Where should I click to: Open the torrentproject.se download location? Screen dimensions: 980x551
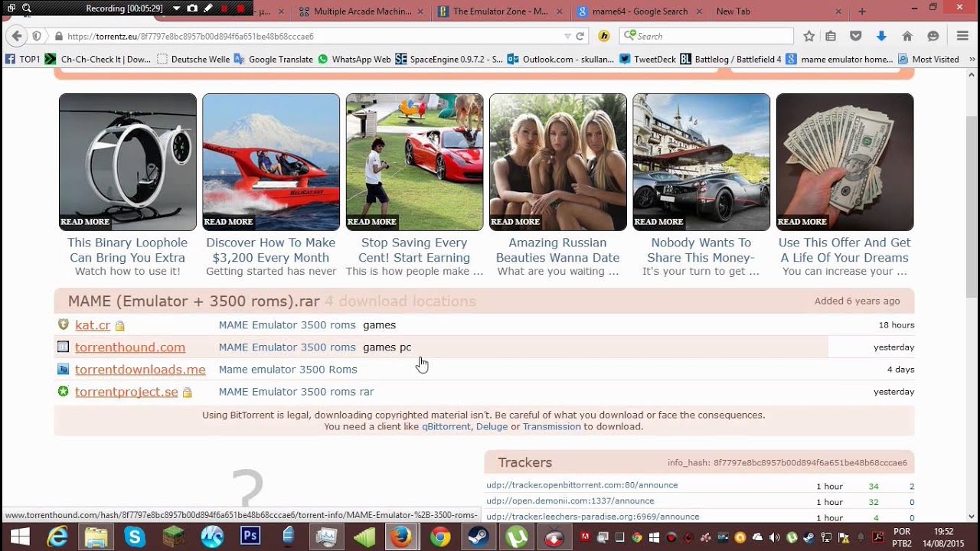pyautogui.click(x=126, y=392)
